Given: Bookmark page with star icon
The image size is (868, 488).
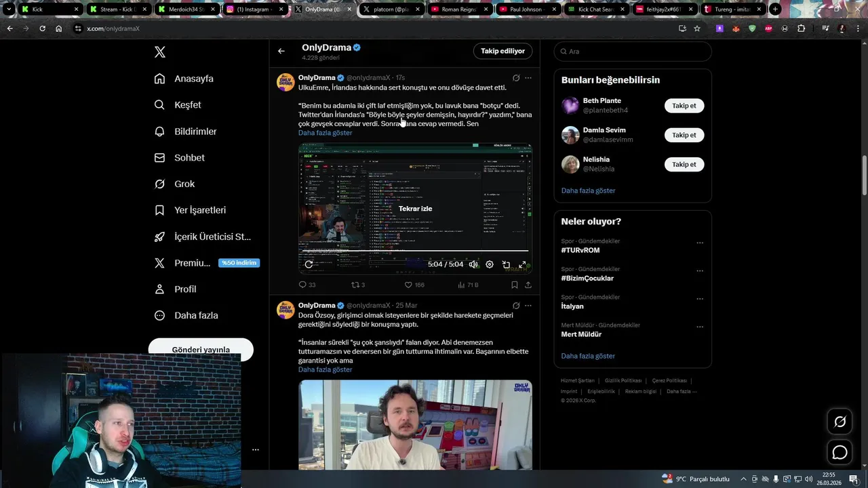Looking at the screenshot, I should click(697, 28).
